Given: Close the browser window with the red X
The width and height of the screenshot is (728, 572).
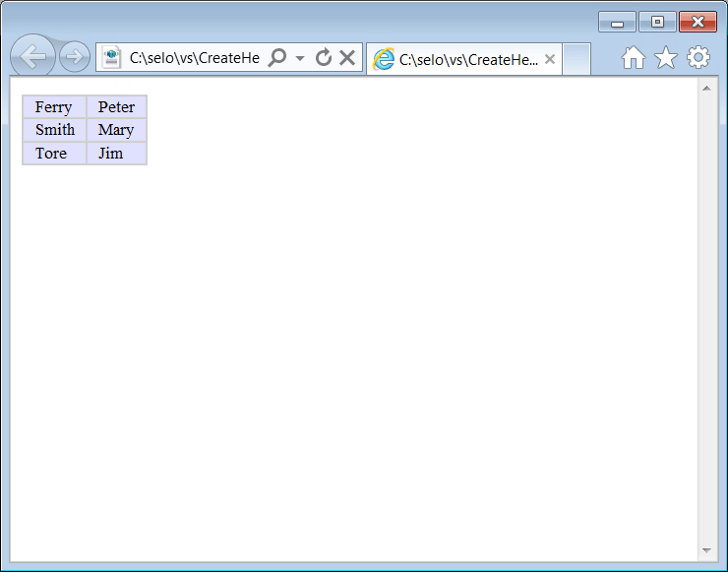Looking at the screenshot, I should (x=698, y=22).
